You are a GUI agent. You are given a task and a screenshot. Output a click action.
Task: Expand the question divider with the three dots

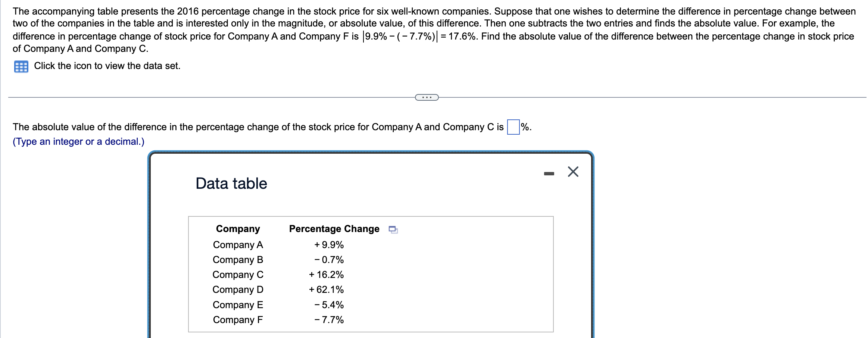point(426,97)
